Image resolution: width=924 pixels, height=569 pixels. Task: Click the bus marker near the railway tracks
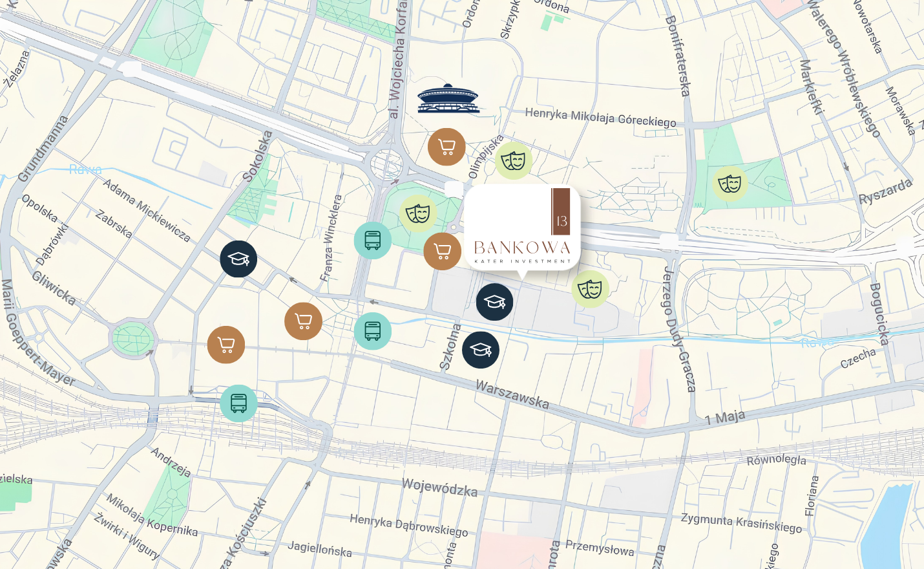click(238, 403)
